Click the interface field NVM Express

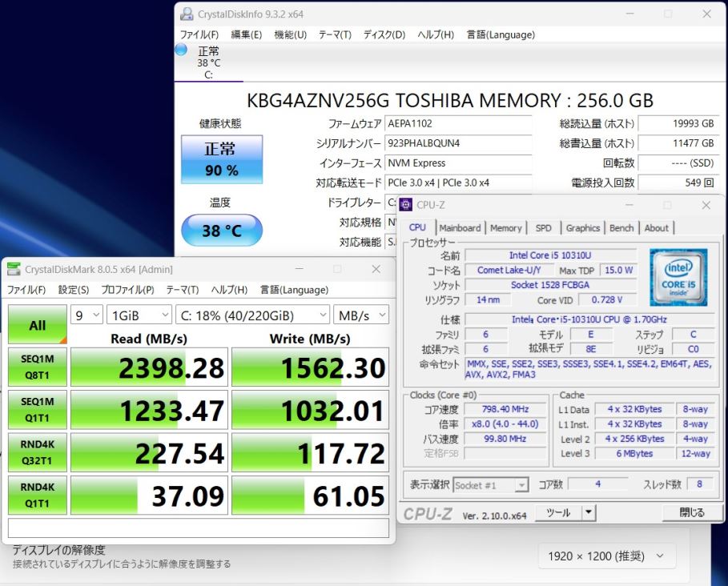point(458,163)
